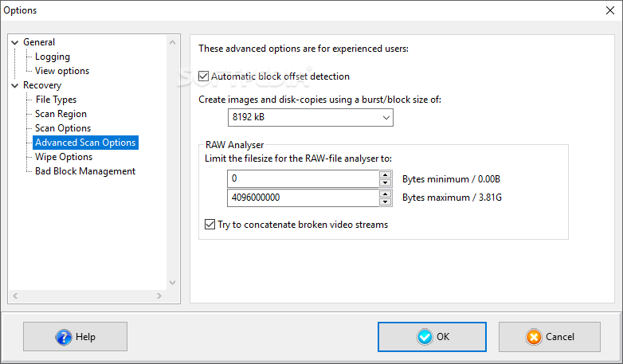Click the tree panel scroll down arrow
This screenshot has width=623, height=364.
pyautogui.click(x=172, y=283)
